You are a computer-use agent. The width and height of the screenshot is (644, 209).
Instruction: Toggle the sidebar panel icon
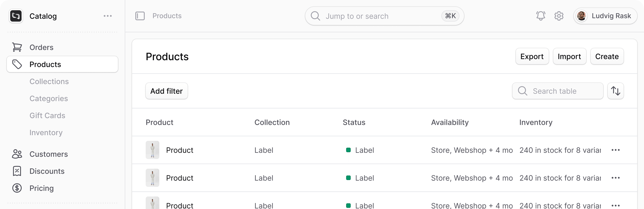pos(140,16)
